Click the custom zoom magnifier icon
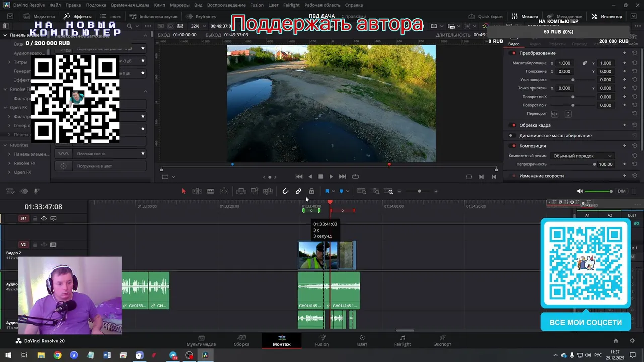The image size is (644, 362). (x=389, y=191)
